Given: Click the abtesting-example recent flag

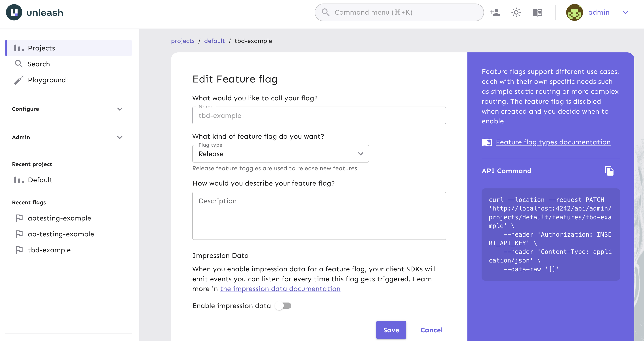Looking at the screenshot, I should 60,218.
